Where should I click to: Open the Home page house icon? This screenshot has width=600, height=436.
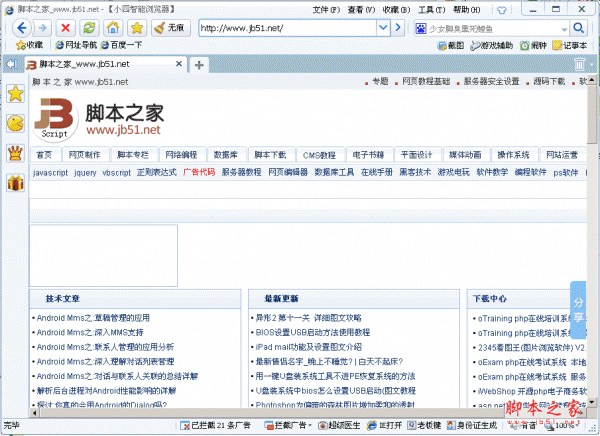click(113, 28)
